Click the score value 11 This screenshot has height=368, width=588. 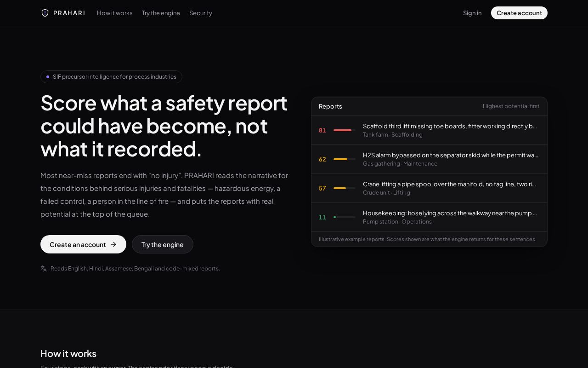[x=322, y=217]
